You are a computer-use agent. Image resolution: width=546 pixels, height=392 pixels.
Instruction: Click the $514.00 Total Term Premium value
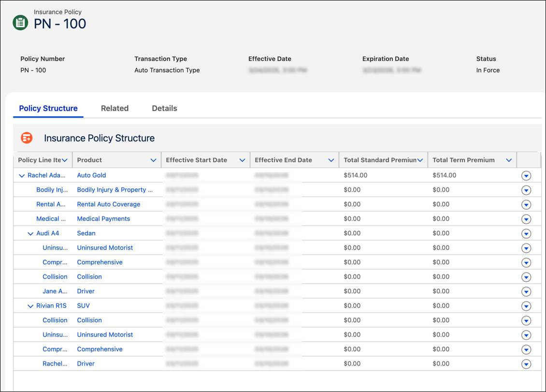(445, 175)
